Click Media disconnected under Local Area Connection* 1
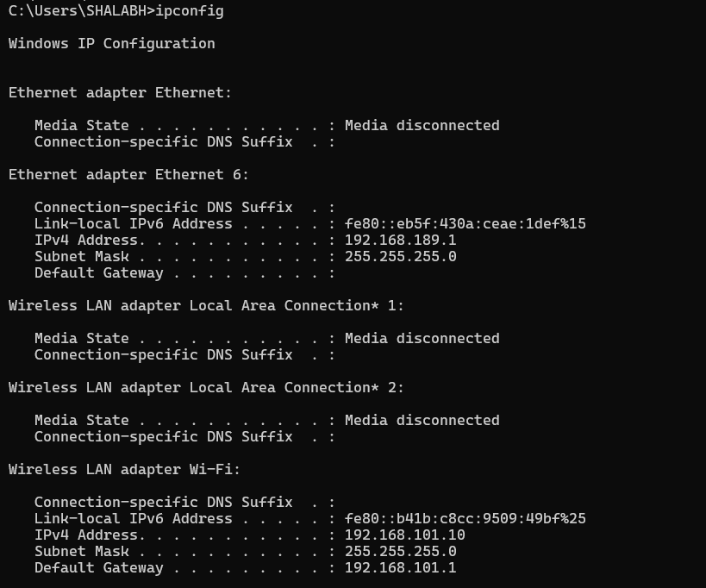 422,339
